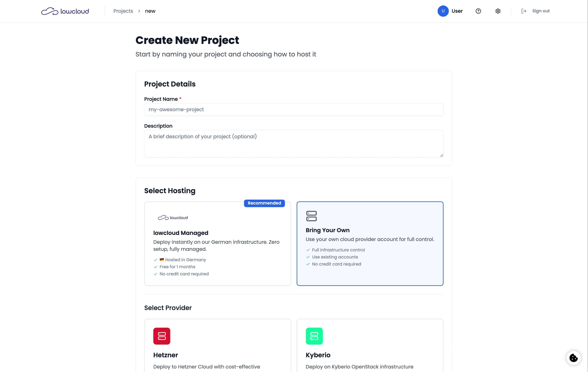Screen dimensions: 588x372
Task: Click the circular user avatar
Action: pos(443,11)
